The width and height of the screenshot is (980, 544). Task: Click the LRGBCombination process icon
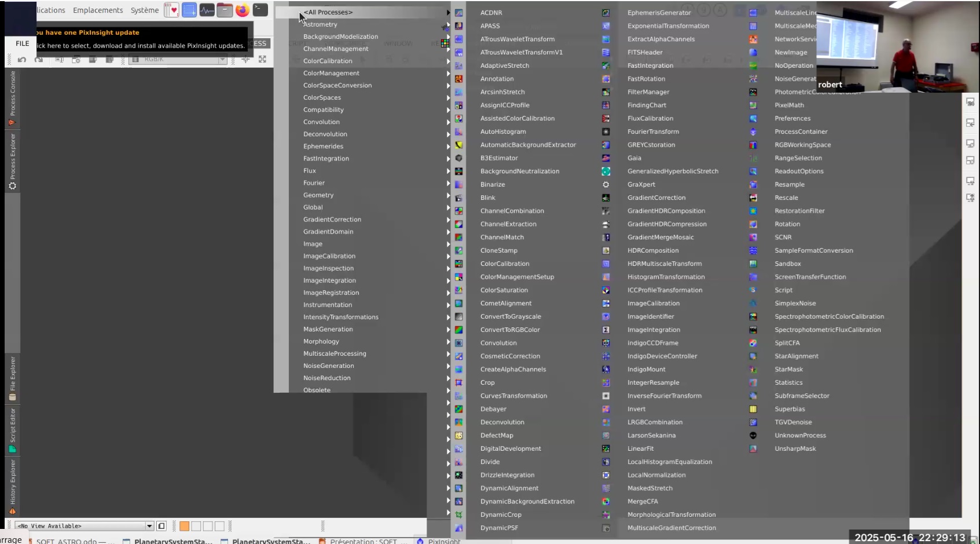point(606,422)
